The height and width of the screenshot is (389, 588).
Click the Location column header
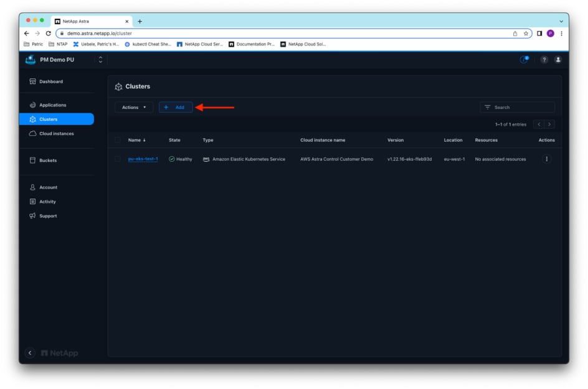tap(453, 140)
